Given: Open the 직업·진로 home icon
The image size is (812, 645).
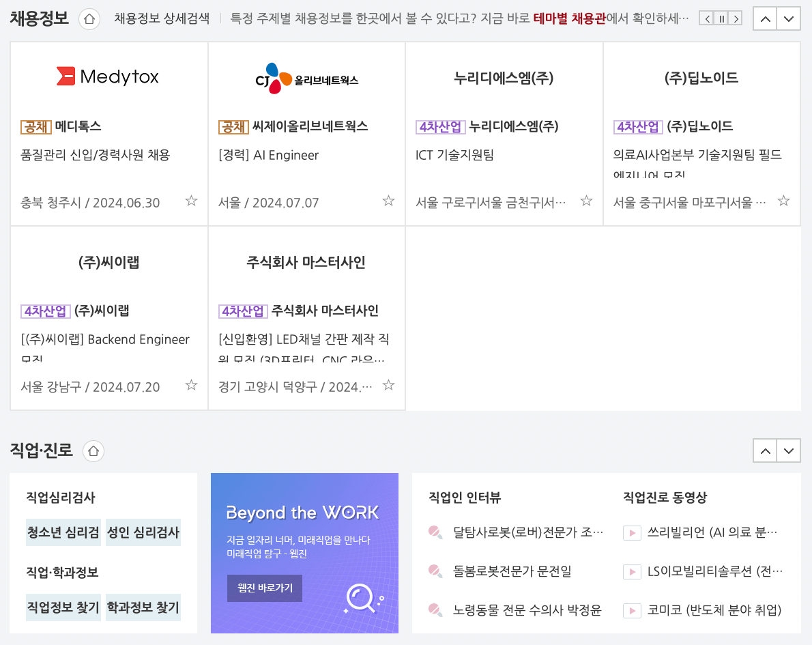Looking at the screenshot, I should pos(93,451).
